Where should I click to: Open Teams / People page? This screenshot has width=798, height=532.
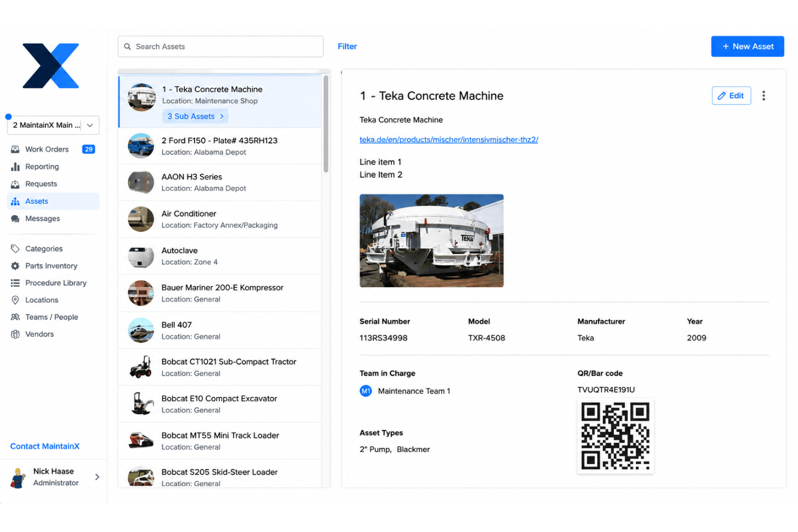click(x=52, y=317)
